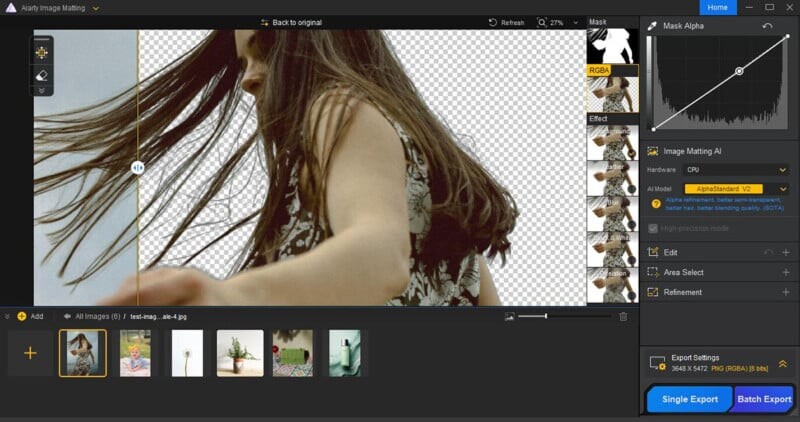Click the delete trash icon above thumbnails
The height and width of the screenshot is (422, 800).
(623, 316)
